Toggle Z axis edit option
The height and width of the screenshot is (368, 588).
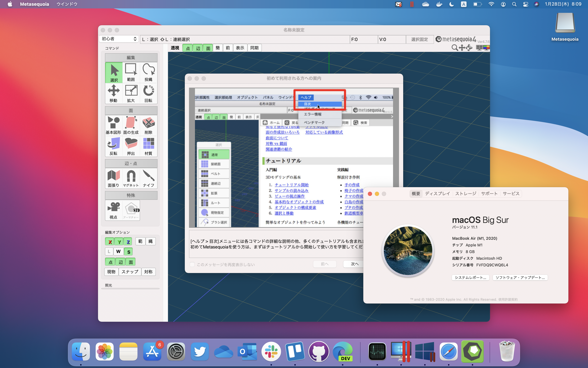pyautogui.click(x=128, y=242)
